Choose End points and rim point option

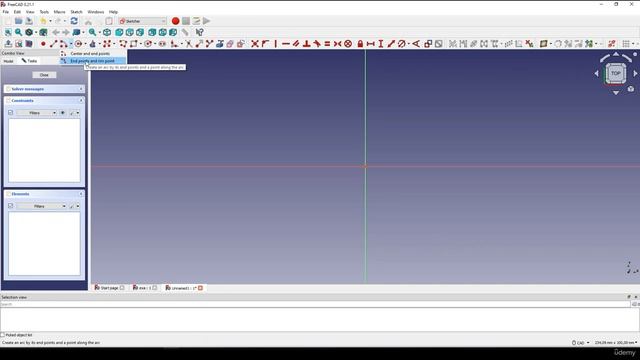point(93,61)
